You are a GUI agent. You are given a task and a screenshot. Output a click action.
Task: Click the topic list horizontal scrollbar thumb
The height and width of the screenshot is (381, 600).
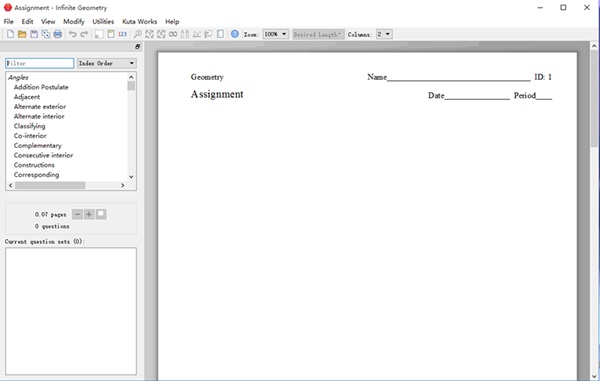50,186
